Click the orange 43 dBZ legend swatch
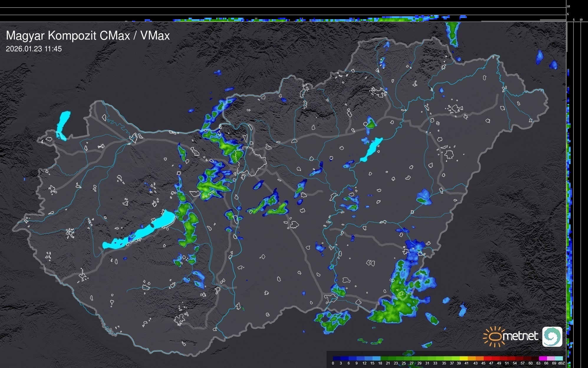The image size is (588, 368). coord(480,358)
